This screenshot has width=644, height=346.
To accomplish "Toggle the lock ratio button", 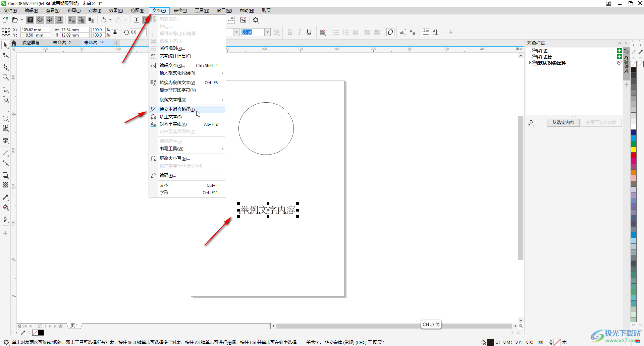I will pyautogui.click(x=115, y=33).
